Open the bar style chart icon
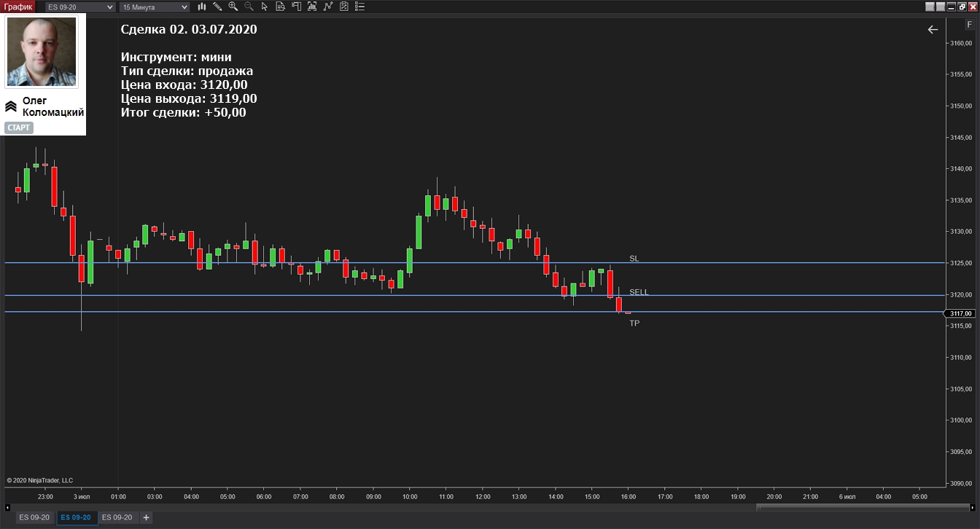 [202, 7]
